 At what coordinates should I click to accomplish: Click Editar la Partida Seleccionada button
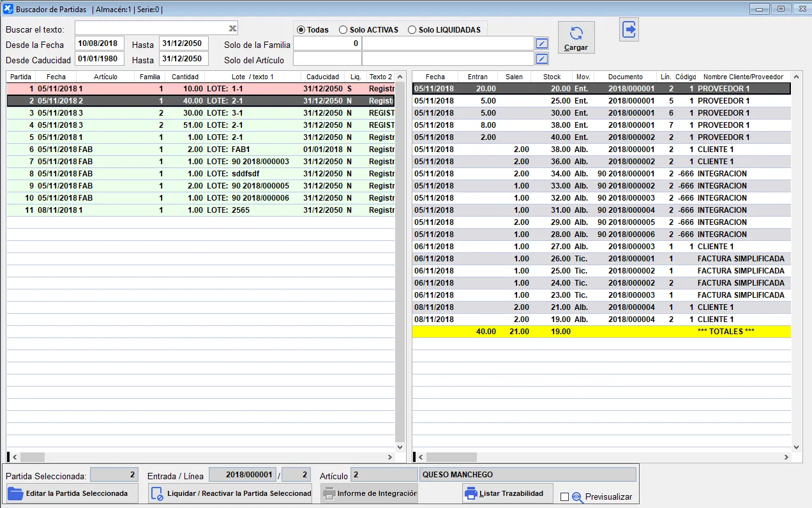72,493
